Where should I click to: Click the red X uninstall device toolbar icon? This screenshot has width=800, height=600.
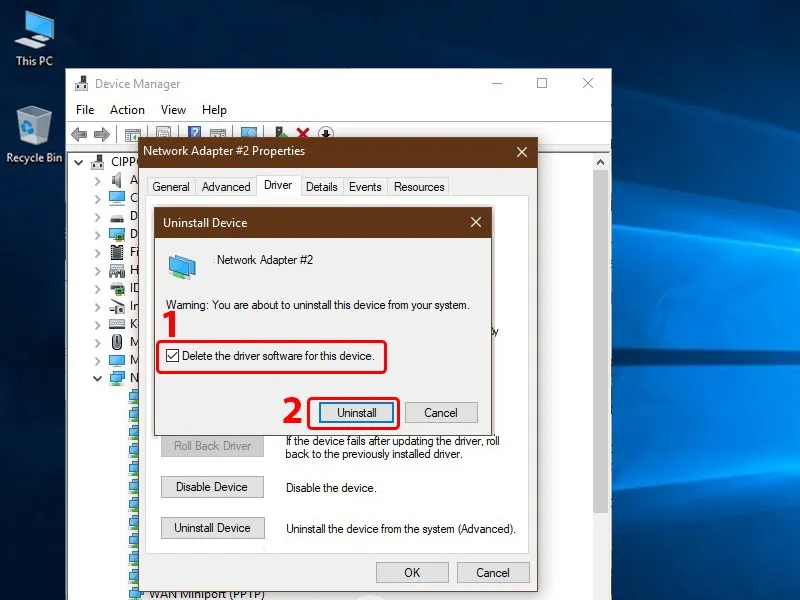point(302,134)
